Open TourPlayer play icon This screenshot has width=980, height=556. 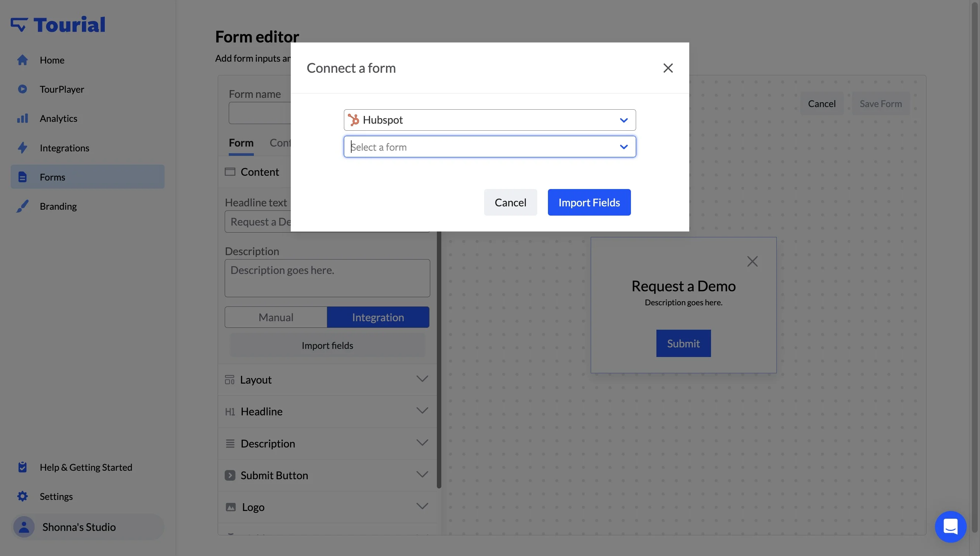tap(23, 89)
